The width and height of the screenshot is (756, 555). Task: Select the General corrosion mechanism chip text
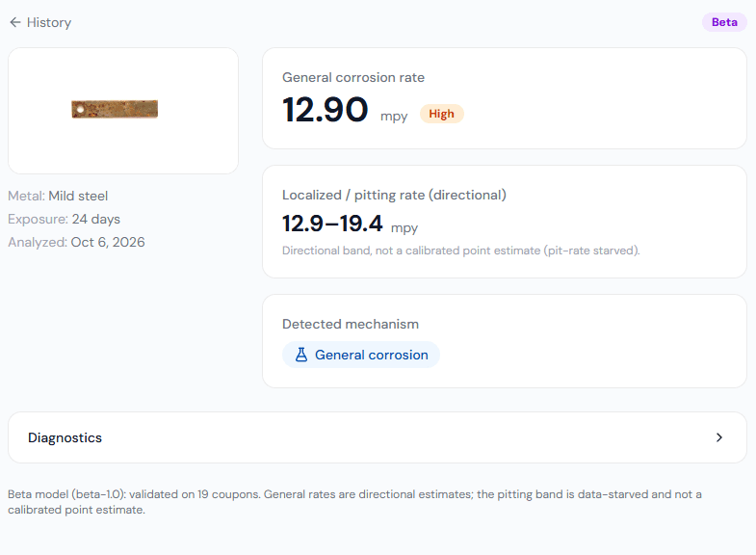(371, 355)
